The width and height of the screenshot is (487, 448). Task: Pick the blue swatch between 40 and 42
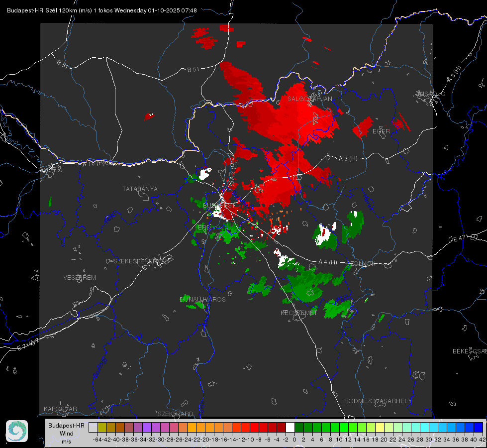pyautogui.click(x=478, y=427)
